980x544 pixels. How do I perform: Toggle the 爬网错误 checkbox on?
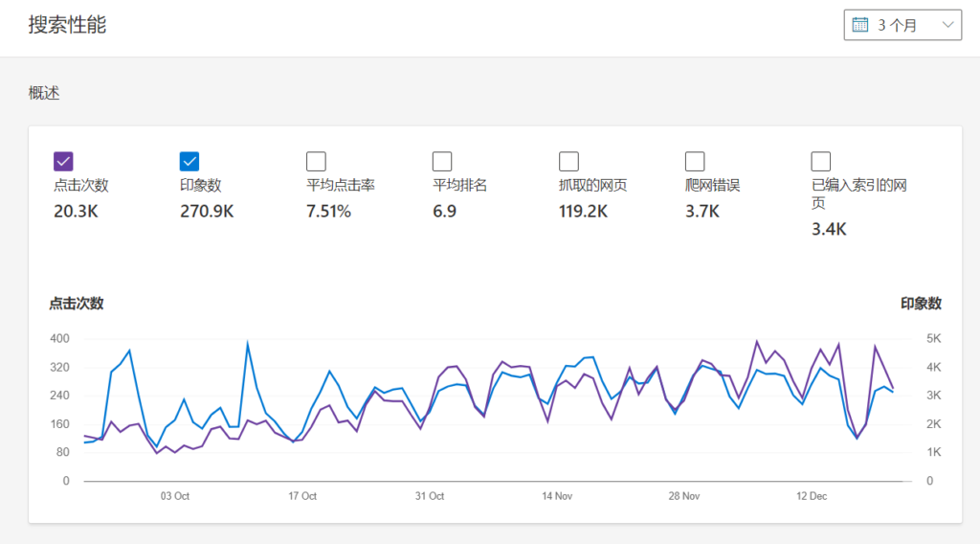[x=695, y=161]
